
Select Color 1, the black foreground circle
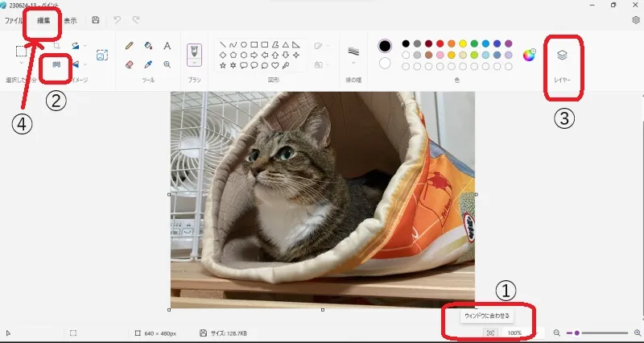(x=385, y=46)
